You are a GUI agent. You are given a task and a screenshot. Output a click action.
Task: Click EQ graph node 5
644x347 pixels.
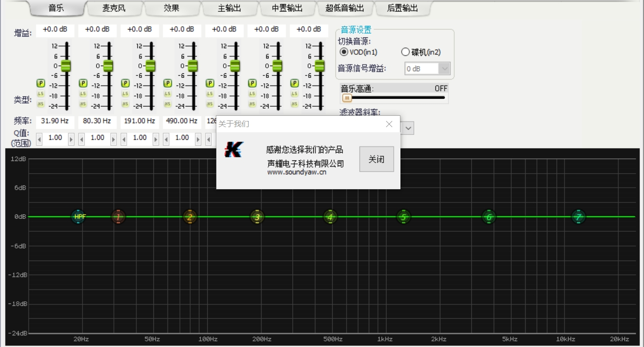404,217
